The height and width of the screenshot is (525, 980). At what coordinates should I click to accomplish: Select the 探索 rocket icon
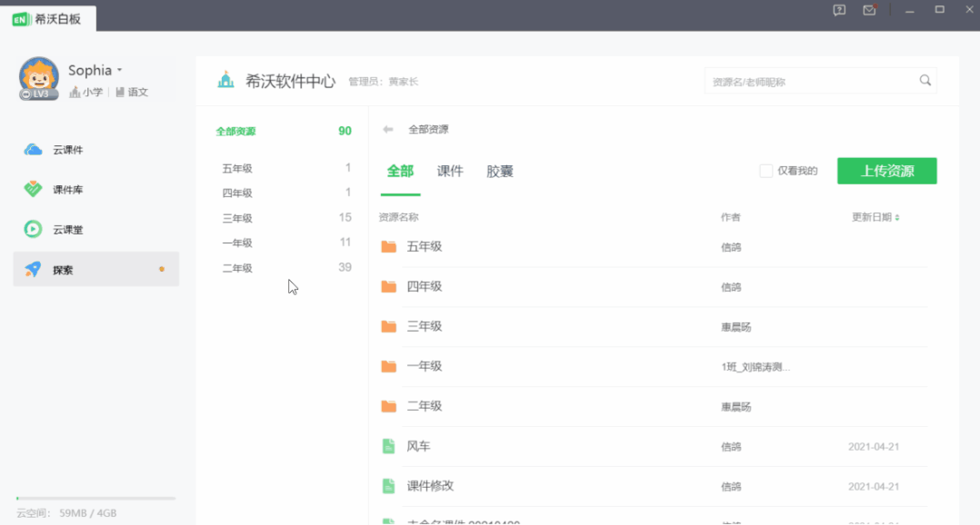coord(34,270)
